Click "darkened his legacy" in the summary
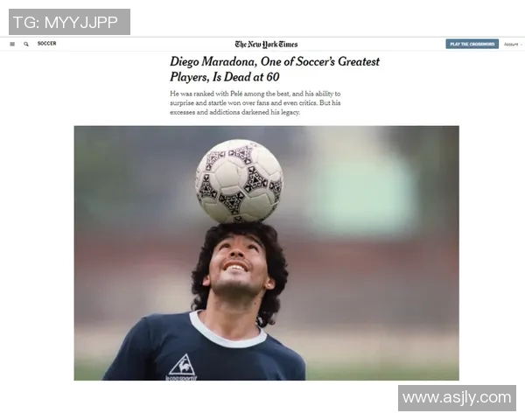525x420 pixels. tap(270, 112)
